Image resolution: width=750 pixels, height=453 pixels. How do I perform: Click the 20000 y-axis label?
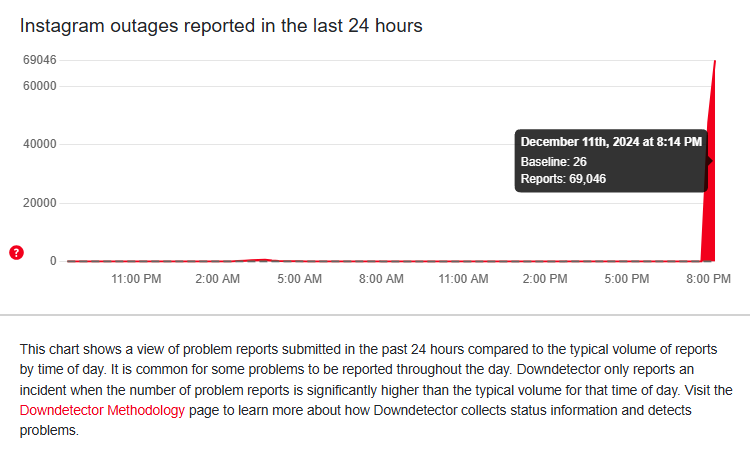click(x=40, y=203)
